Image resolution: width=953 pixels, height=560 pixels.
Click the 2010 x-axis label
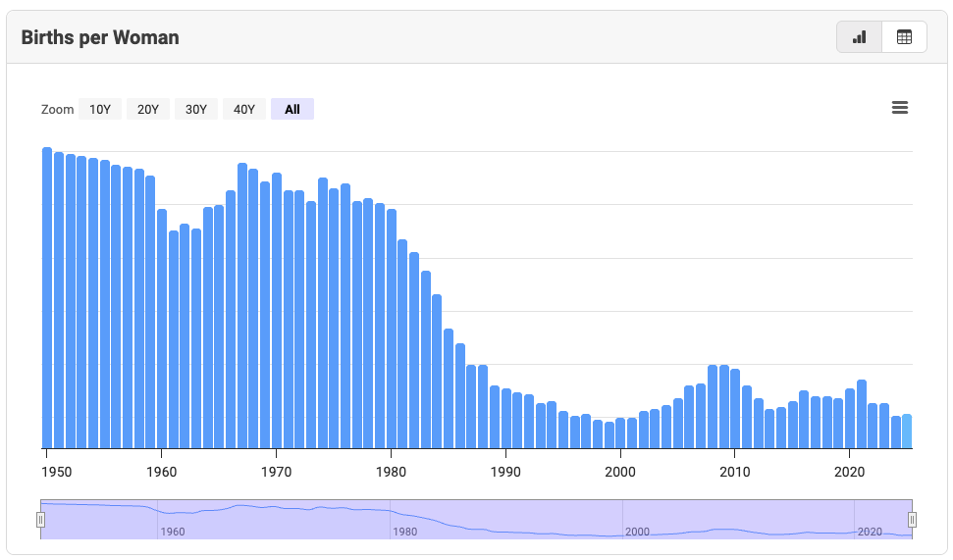(x=735, y=472)
